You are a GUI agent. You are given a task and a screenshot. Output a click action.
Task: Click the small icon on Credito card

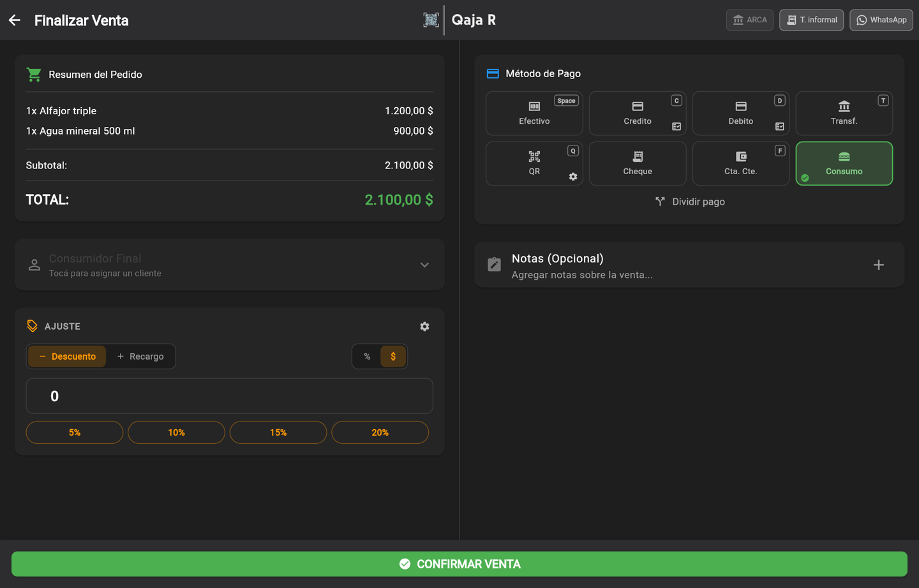(x=676, y=126)
